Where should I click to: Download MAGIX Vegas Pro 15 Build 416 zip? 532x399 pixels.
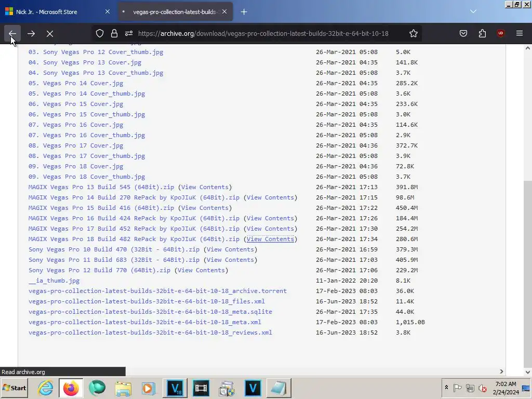[x=101, y=208]
